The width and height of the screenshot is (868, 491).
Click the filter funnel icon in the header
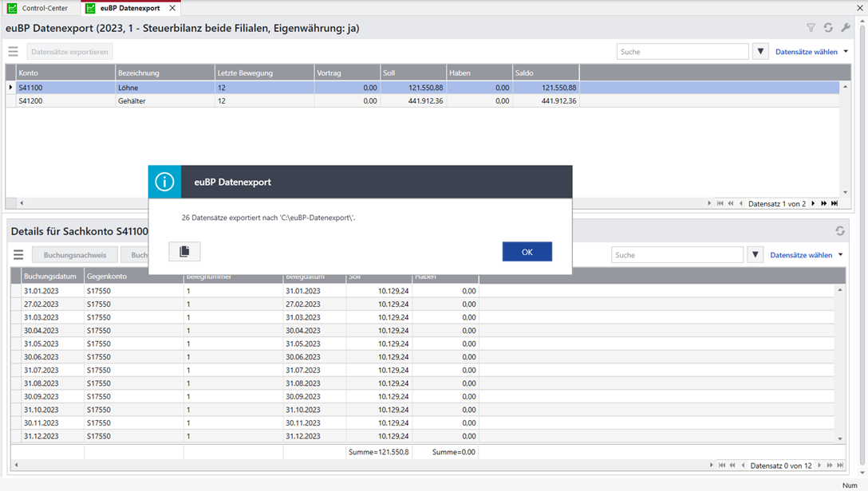811,28
